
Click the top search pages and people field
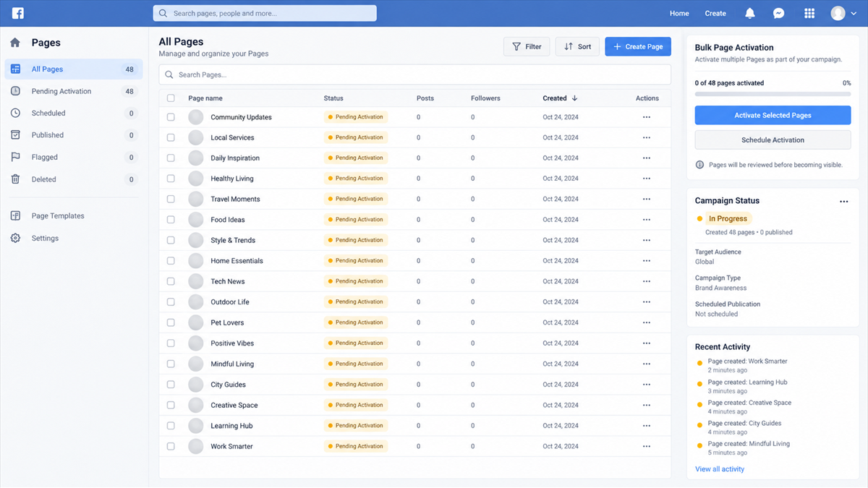(265, 13)
